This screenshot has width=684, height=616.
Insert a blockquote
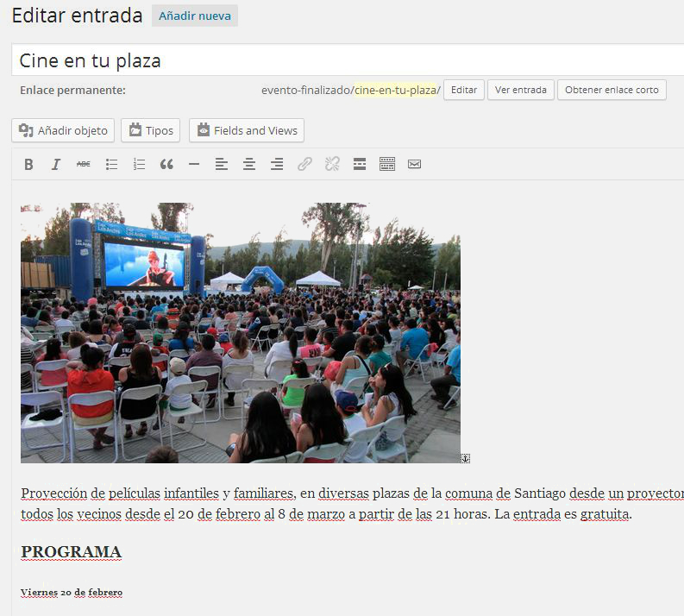click(x=166, y=165)
